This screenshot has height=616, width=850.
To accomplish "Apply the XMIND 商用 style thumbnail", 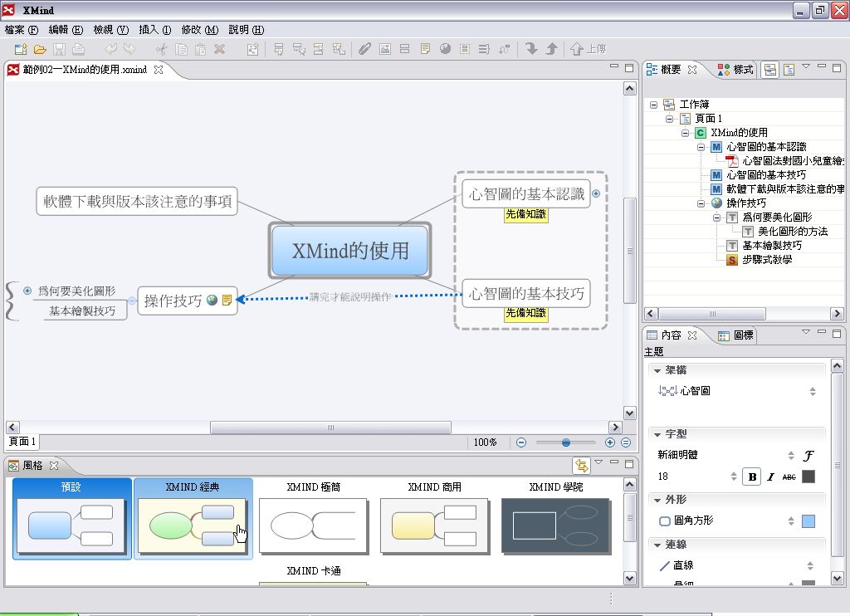I will pyautogui.click(x=435, y=518).
